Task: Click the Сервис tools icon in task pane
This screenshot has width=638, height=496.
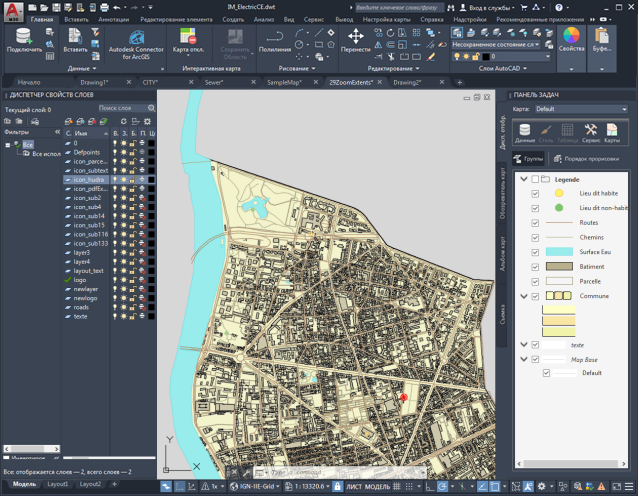Action: [x=590, y=131]
